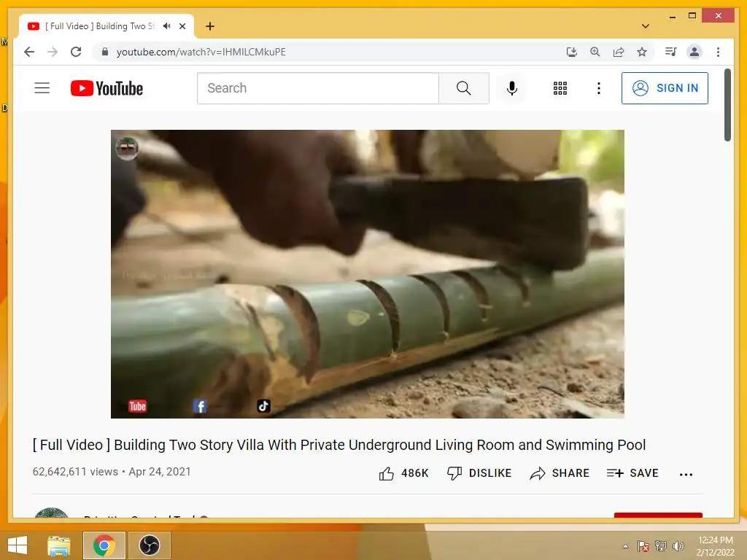Click the channel watermark in video corner
This screenshot has height=560, width=747.
click(x=127, y=148)
